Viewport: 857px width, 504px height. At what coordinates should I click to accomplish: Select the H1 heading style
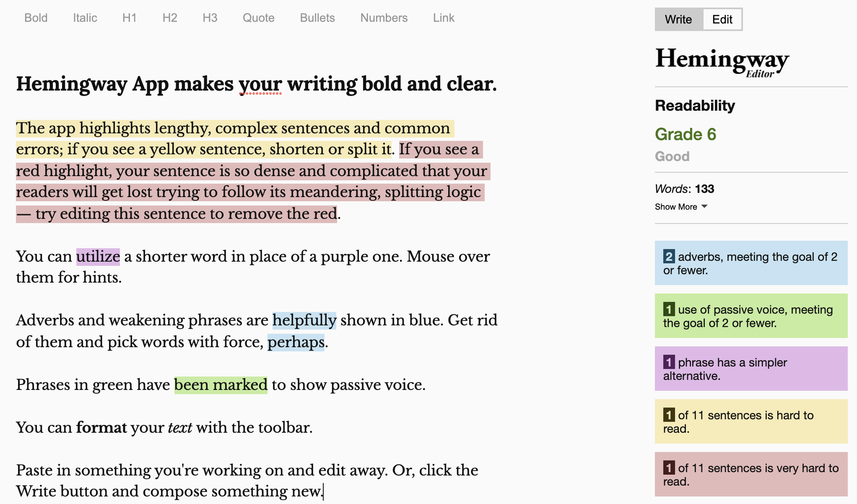click(130, 17)
